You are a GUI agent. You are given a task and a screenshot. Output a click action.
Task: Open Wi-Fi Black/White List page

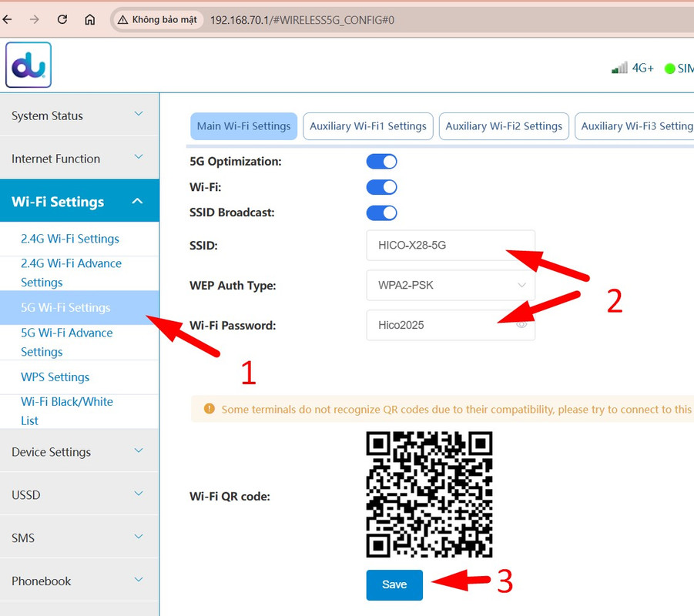(x=66, y=411)
